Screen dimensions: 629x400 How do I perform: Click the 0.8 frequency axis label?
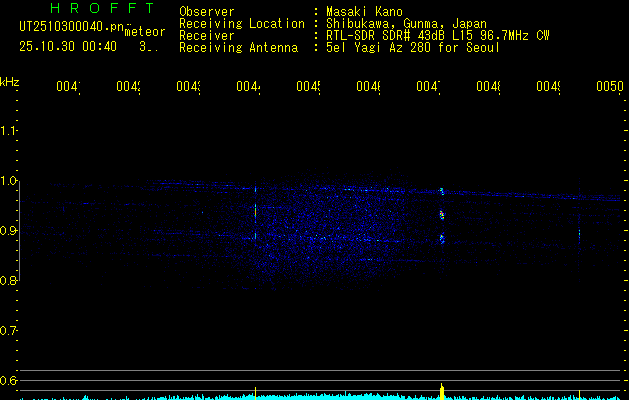click(x=8, y=281)
